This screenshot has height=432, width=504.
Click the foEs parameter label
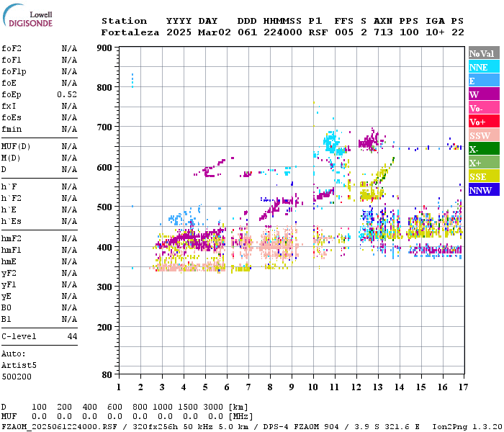click(12, 117)
